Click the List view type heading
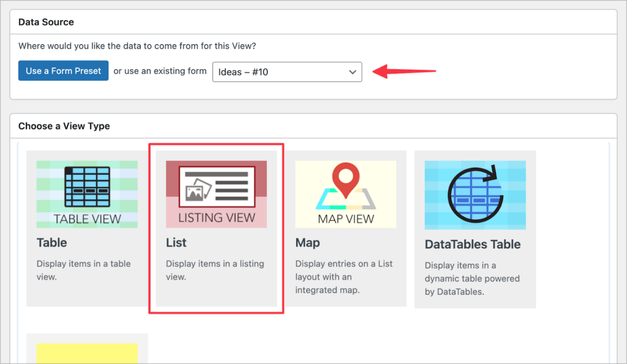This screenshot has width=627, height=364. (x=176, y=242)
